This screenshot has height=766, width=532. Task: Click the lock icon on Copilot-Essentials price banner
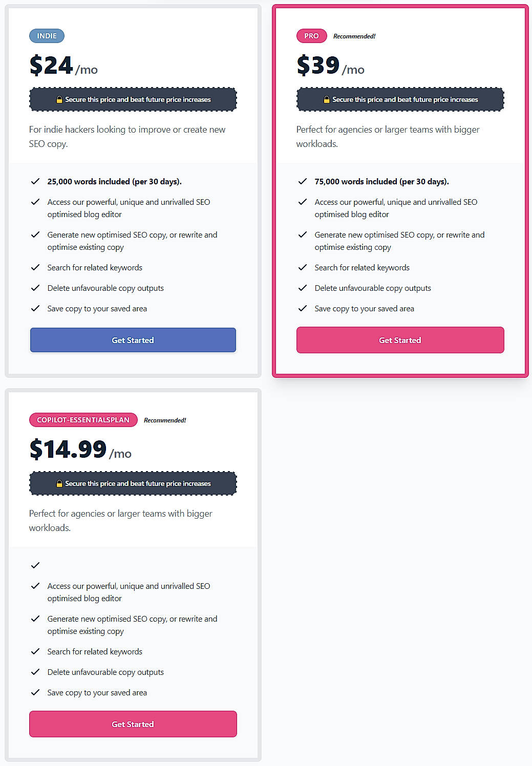coord(60,483)
